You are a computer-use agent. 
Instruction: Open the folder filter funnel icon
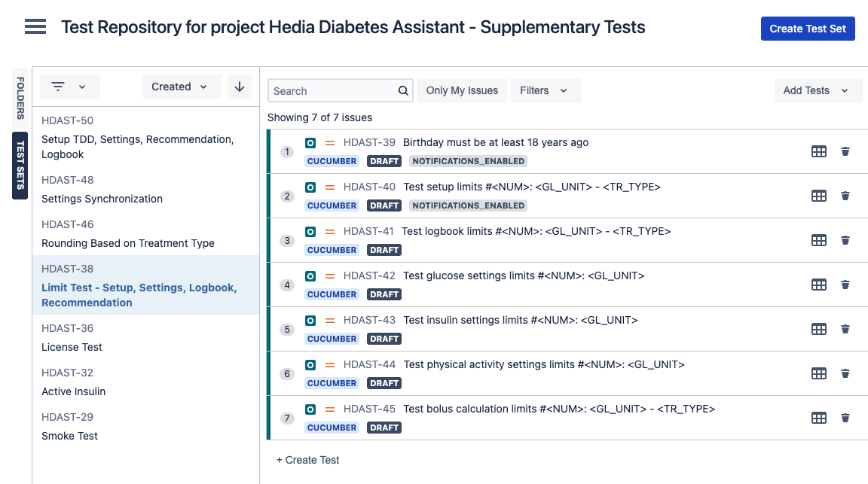pyautogui.click(x=60, y=86)
